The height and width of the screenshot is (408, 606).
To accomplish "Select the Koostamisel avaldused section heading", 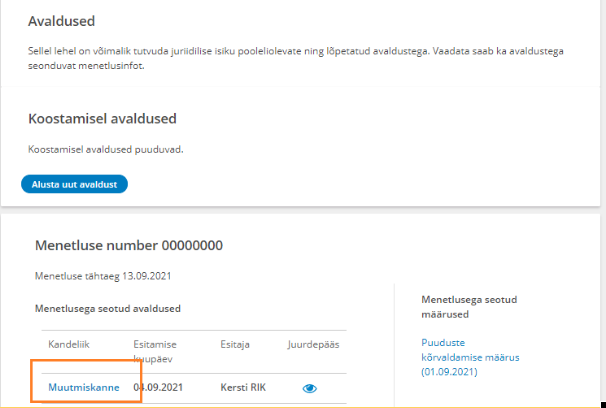I will coord(102,118).
